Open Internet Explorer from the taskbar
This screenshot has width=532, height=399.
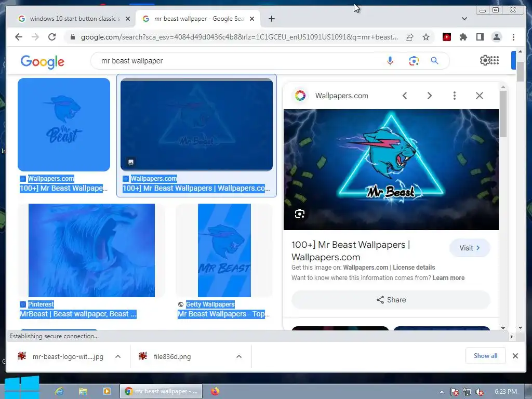tap(59, 391)
